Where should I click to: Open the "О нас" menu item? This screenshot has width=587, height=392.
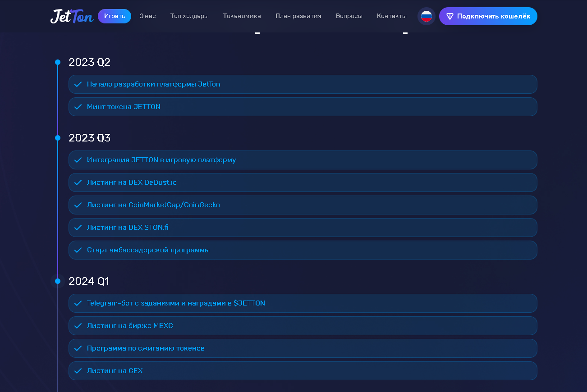pos(147,16)
